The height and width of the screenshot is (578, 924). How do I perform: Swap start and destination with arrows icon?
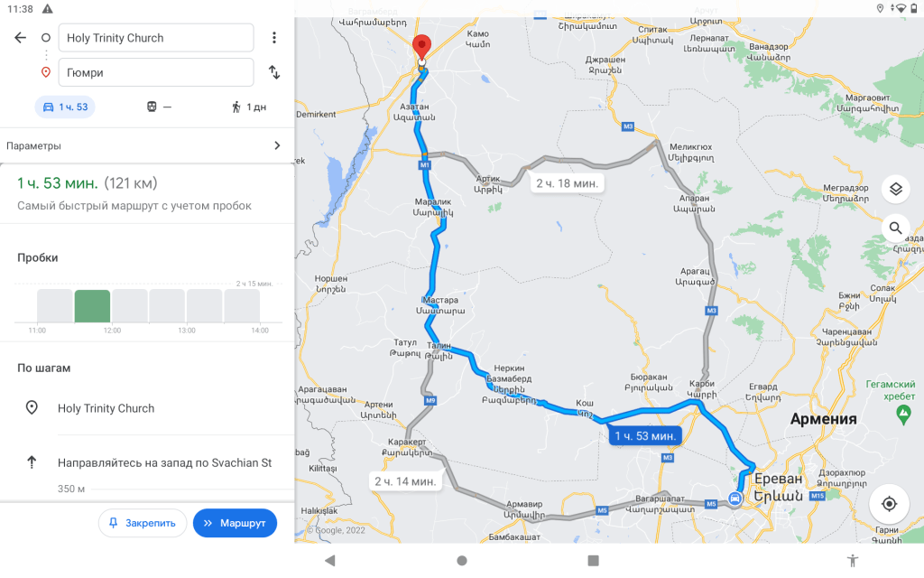coord(274,72)
